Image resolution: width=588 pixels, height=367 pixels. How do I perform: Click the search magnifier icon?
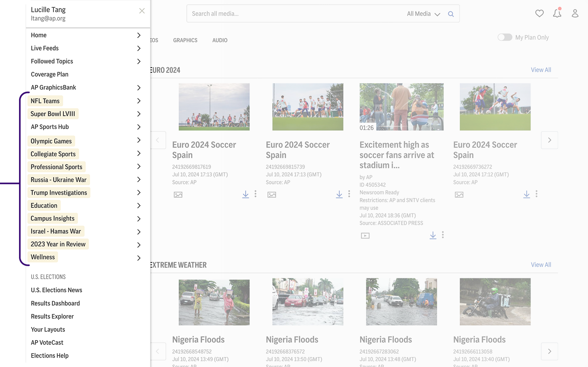(451, 14)
